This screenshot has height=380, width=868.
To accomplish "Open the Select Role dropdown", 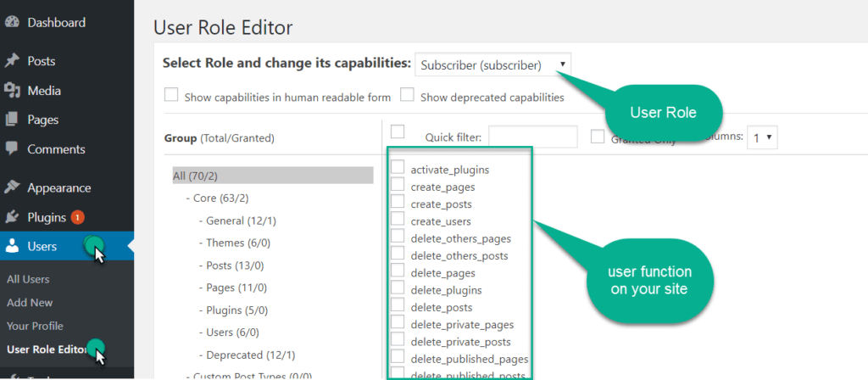I will 492,65.
